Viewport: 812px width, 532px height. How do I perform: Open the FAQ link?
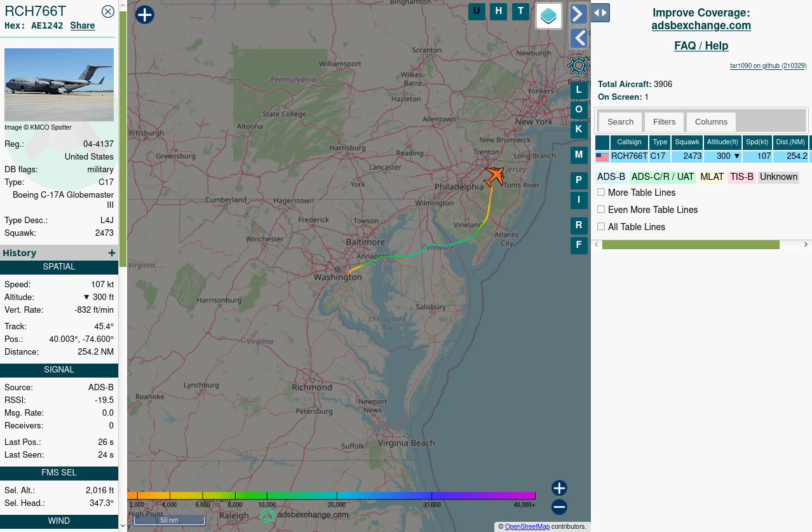point(686,46)
